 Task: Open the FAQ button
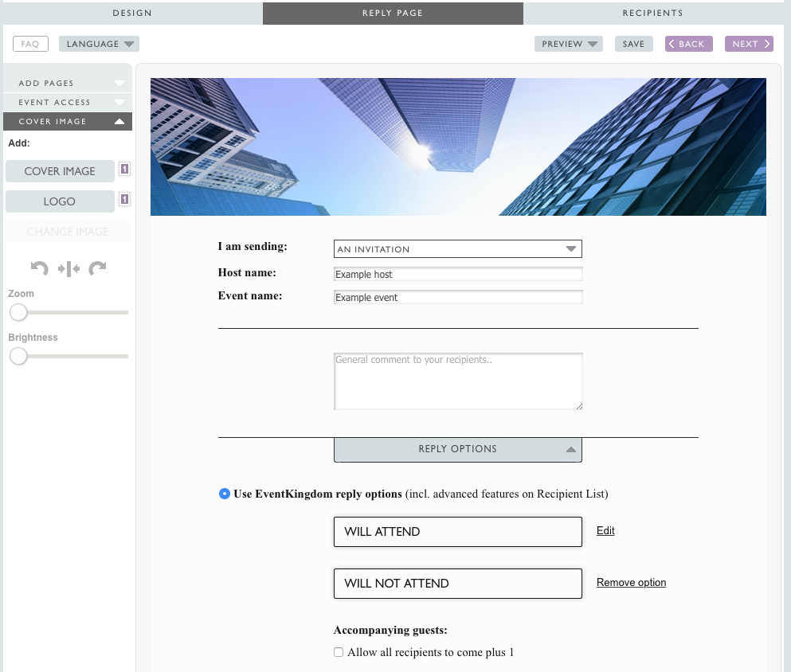pos(30,44)
